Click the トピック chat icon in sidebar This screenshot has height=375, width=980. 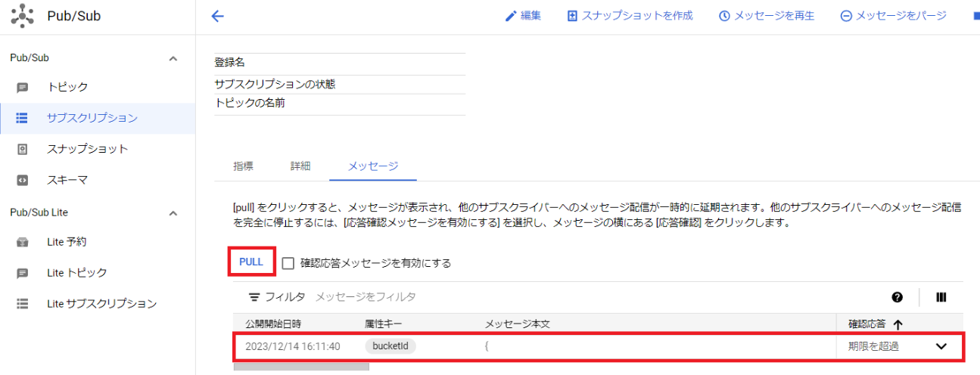[23, 88]
